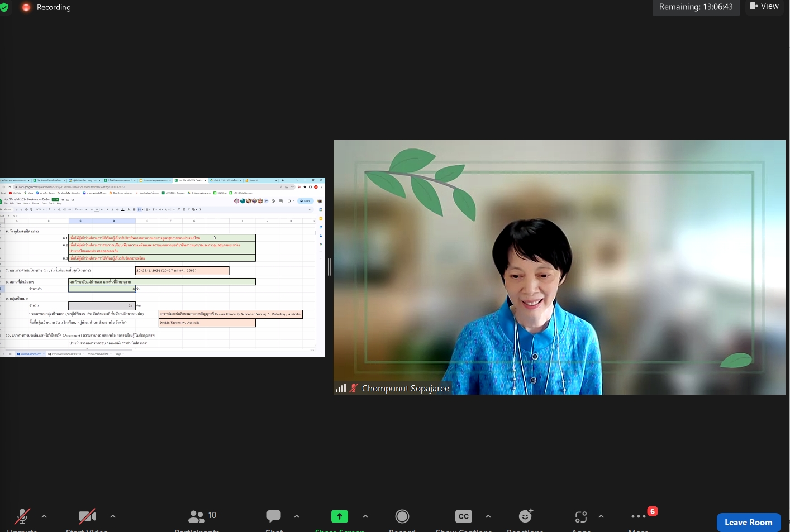This screenshot has height=532, width=790.
Task: Expand Apps options arrow
Action: (601, 516)
